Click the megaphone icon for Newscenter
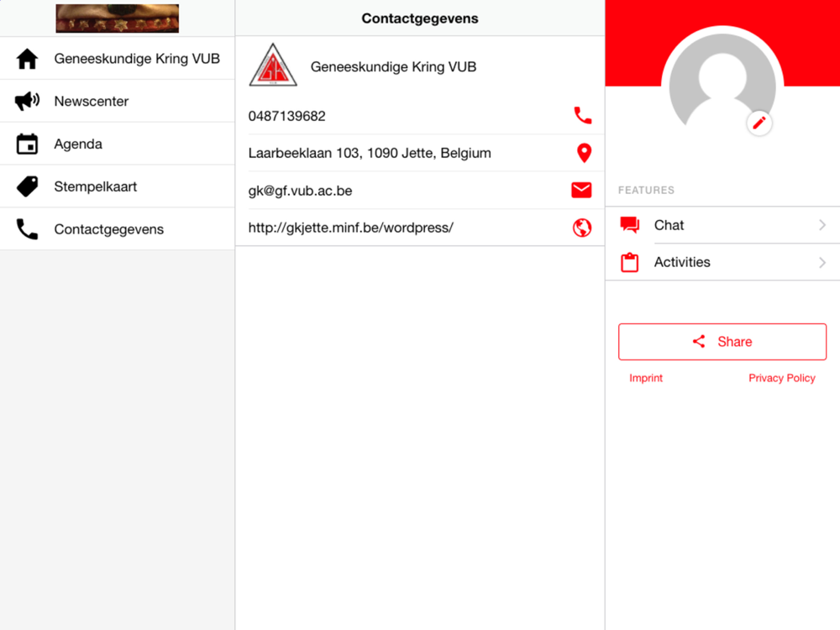The width and height of the screenshot is (840, 630). pyautogui.click(x=27, y=101)
